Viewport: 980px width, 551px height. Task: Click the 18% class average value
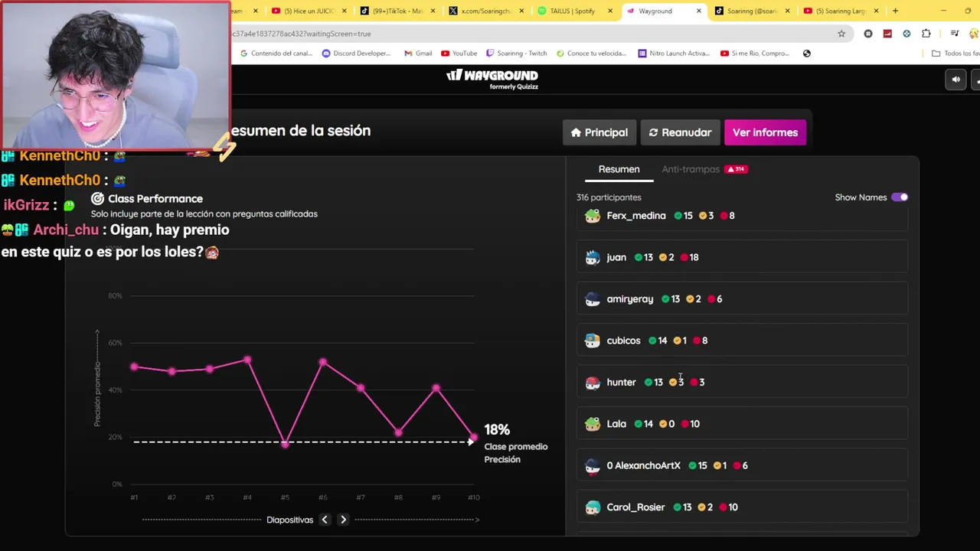pyautogui.click(x=497, y=430)
